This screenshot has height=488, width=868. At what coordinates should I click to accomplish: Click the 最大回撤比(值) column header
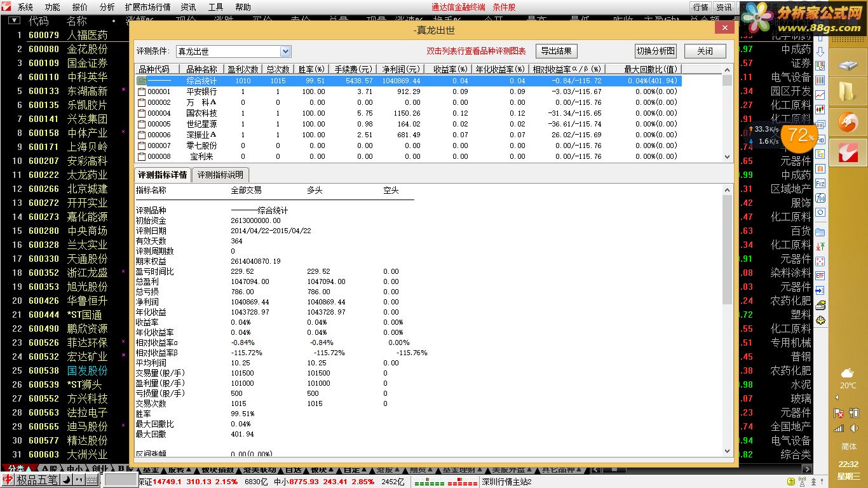pos(642,69)
